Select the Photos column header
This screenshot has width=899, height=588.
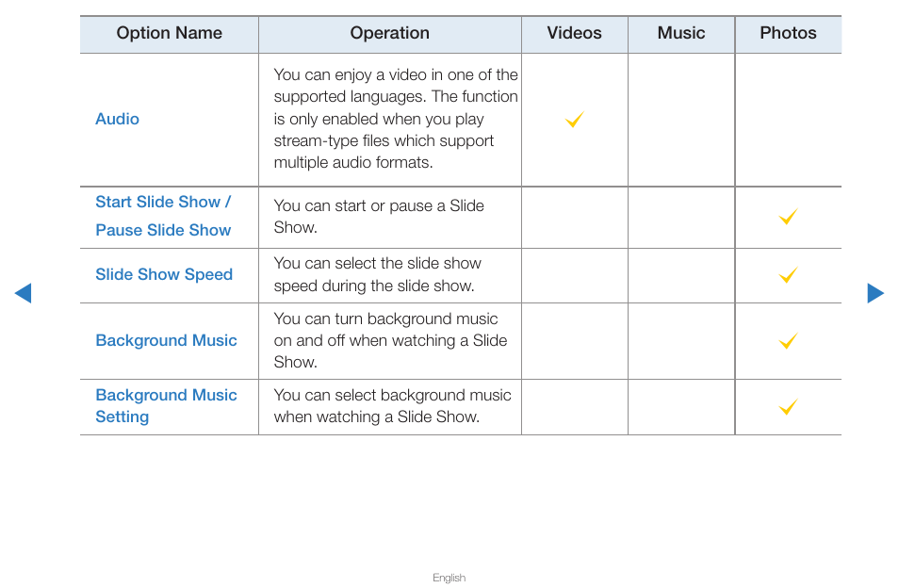coord(789,33)
